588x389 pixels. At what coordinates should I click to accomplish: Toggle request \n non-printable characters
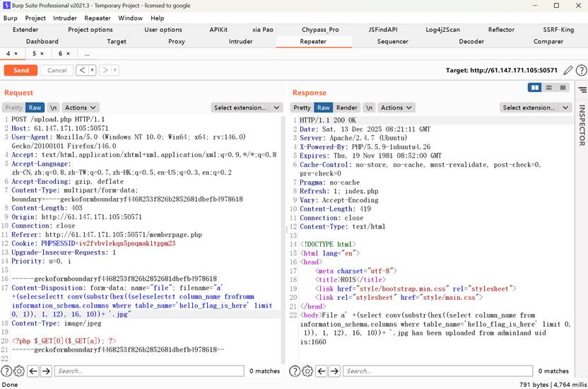tap(53, 108)
